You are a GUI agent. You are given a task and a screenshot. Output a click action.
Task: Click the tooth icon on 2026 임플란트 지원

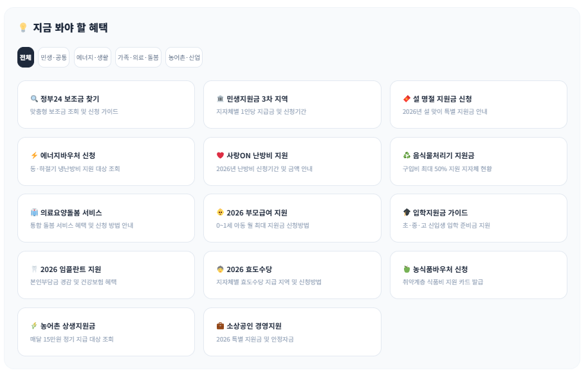point(34,270)
